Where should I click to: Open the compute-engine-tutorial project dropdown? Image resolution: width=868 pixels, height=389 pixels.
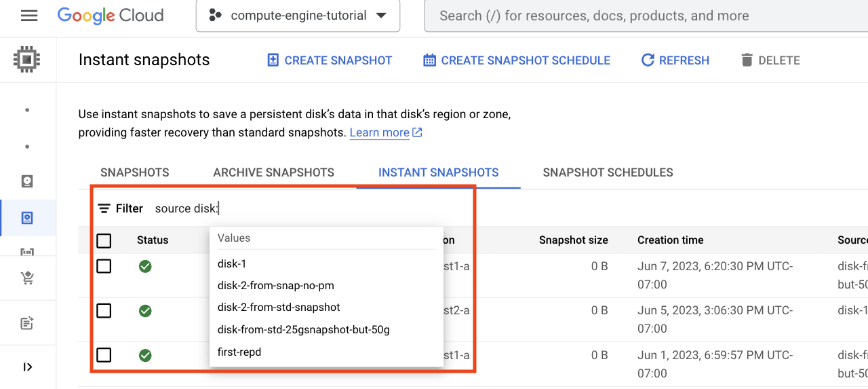tap(298, 16)
